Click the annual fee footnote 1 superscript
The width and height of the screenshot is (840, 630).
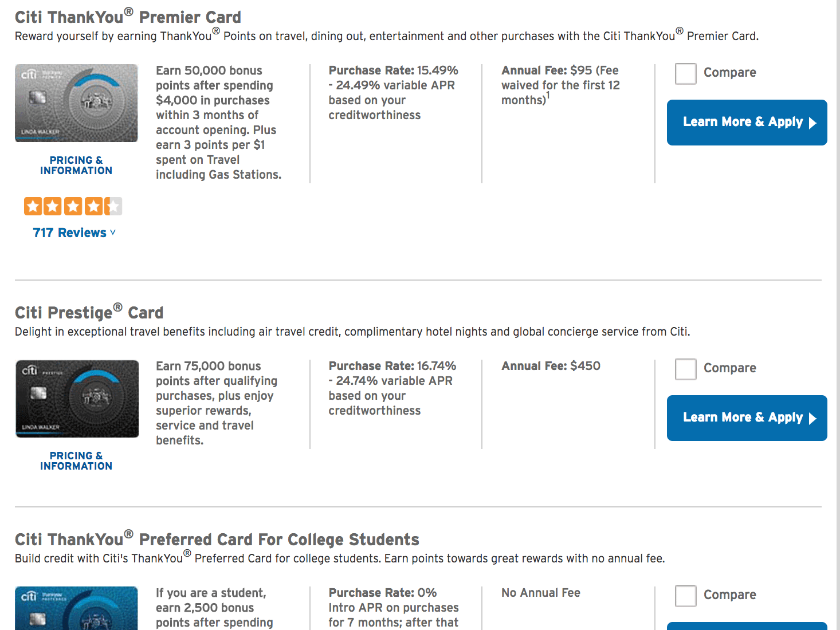pyautogui.click(x=548, y=95)
